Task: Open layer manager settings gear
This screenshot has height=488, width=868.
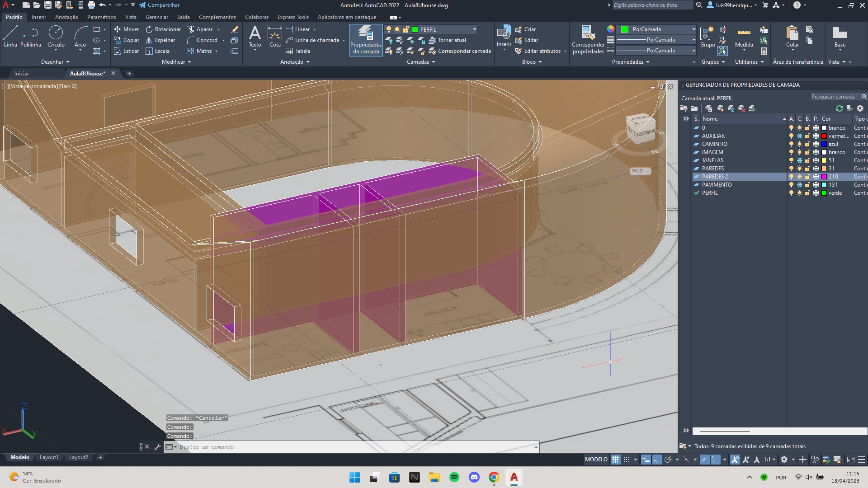Action: click(860, 108)
